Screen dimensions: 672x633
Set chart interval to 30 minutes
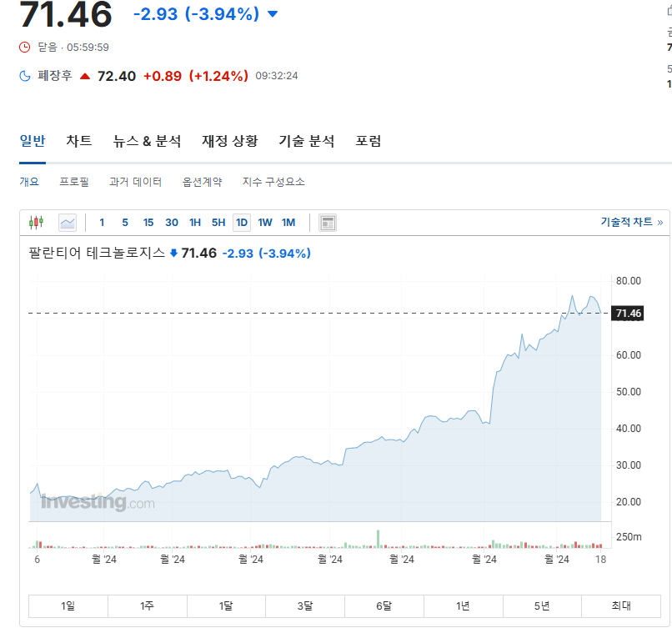(x=172, y=223)
